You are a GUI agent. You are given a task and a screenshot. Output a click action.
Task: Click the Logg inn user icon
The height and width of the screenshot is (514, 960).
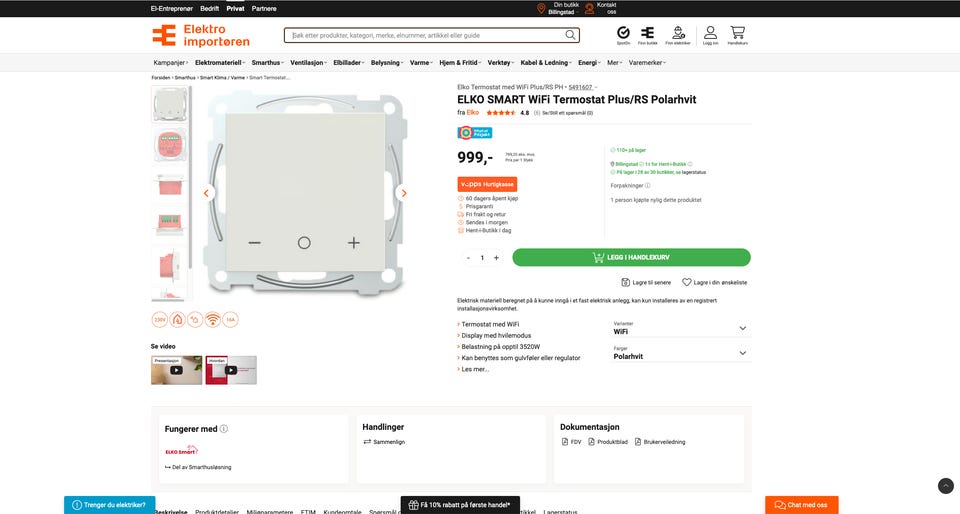coord(710,33)
